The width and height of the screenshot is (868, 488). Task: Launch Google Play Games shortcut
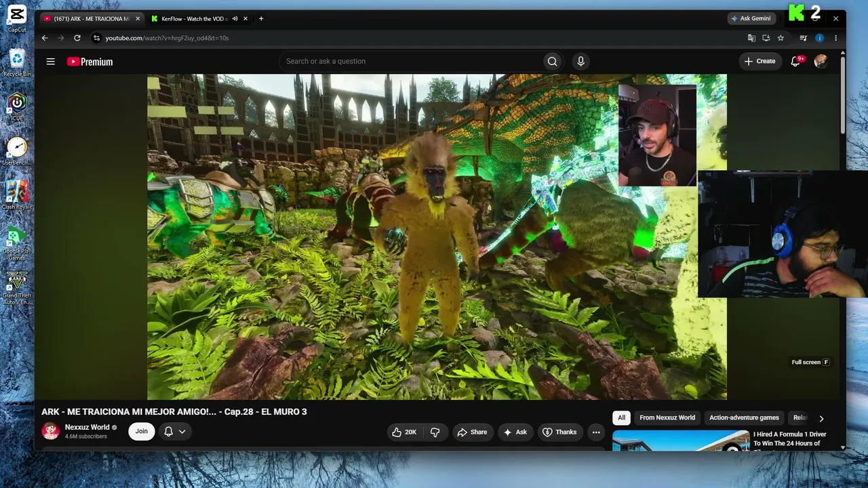[17, 243]
